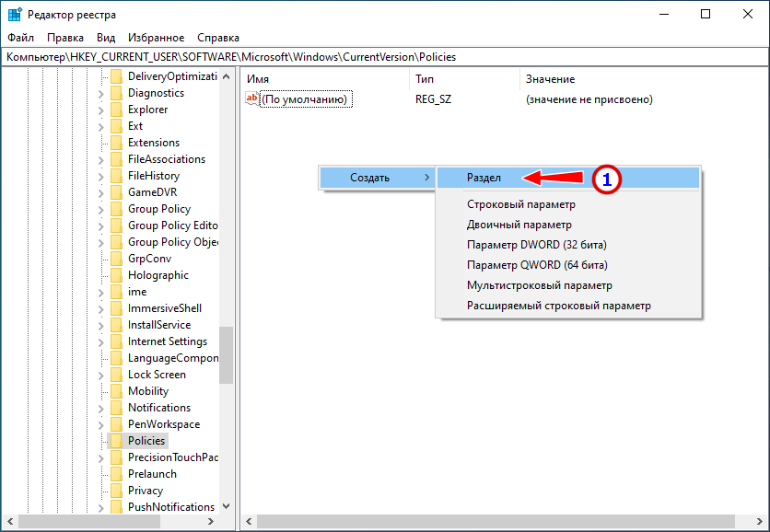Click the values pane horizontal scroll-left arrow
This screenshot has height=532, width=770.
[249, 521]
